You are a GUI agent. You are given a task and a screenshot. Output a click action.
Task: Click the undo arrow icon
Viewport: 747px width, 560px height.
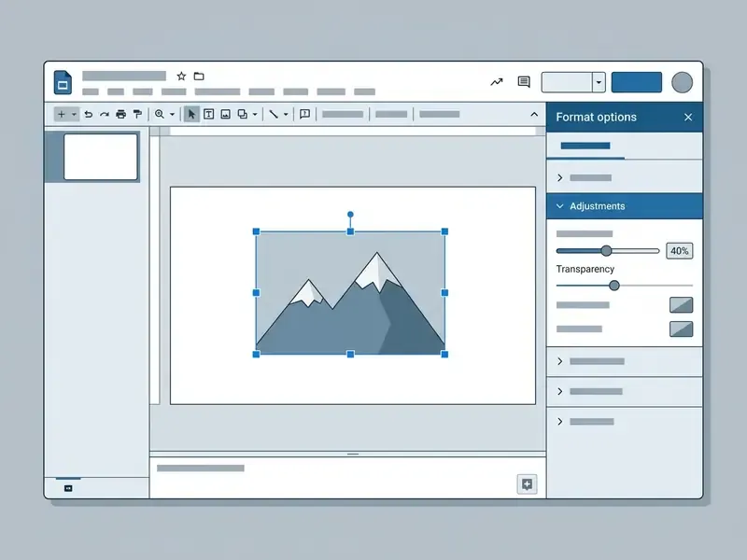[88, 114]
